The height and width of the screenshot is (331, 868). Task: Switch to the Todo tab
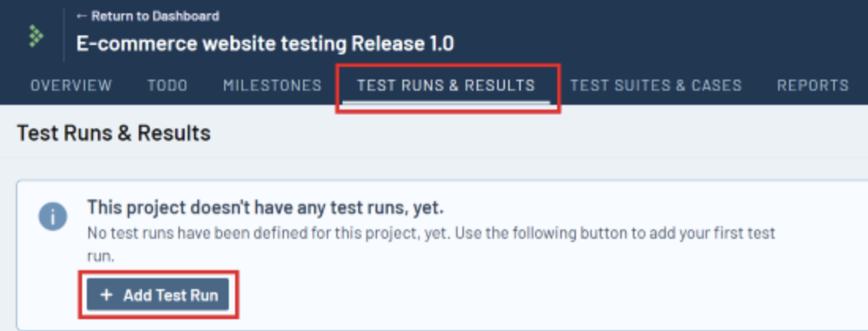pyautogui.click(x=167, y=85)
